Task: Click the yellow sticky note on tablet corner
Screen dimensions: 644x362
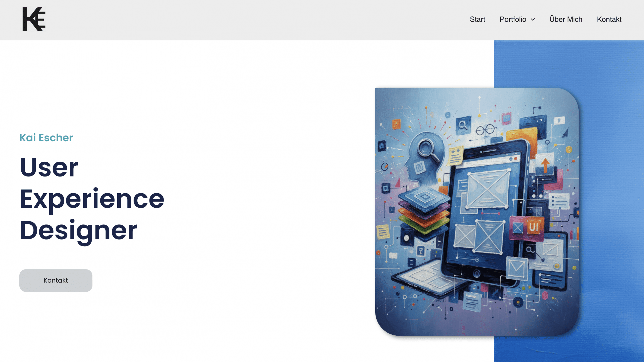Action: pos(455,156)
